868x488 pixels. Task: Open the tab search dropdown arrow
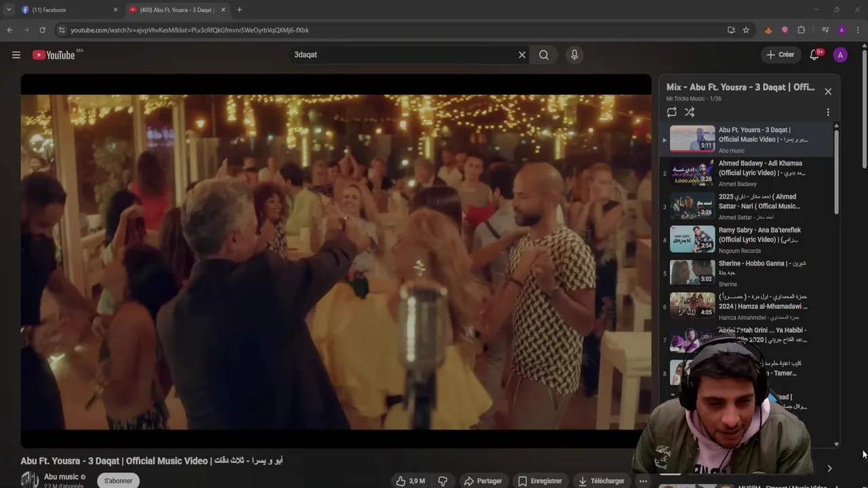[9, 9]
